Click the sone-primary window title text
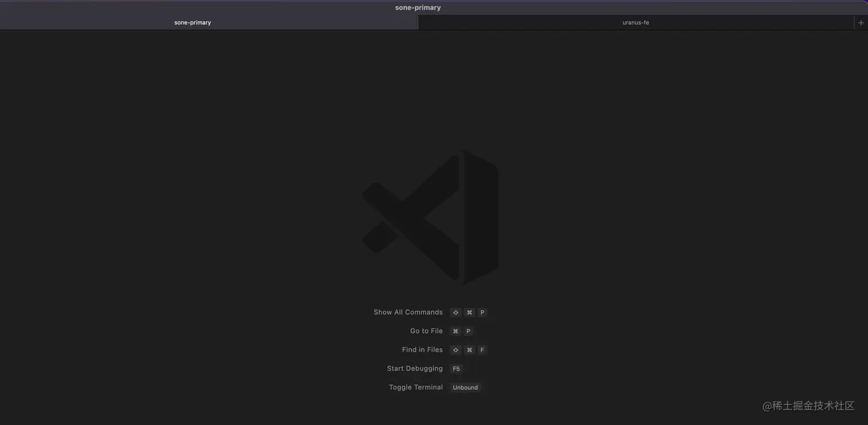The width and height of the screenshot is (868, 425). [x=418, y=7]
